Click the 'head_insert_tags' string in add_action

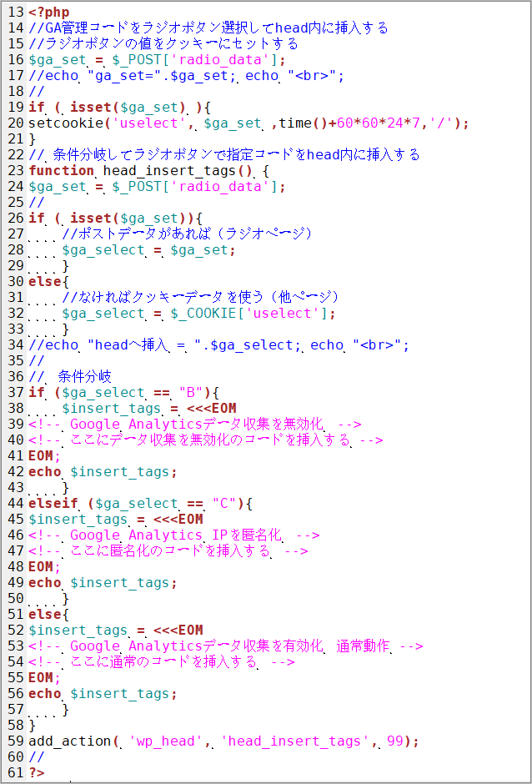point(294,741)
